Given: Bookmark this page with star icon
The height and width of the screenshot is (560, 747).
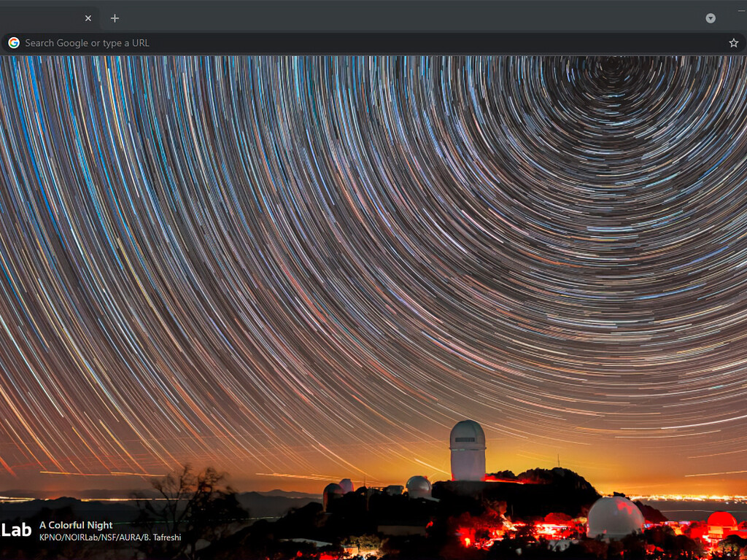Looking at the screenshot, I should point(734,43).
